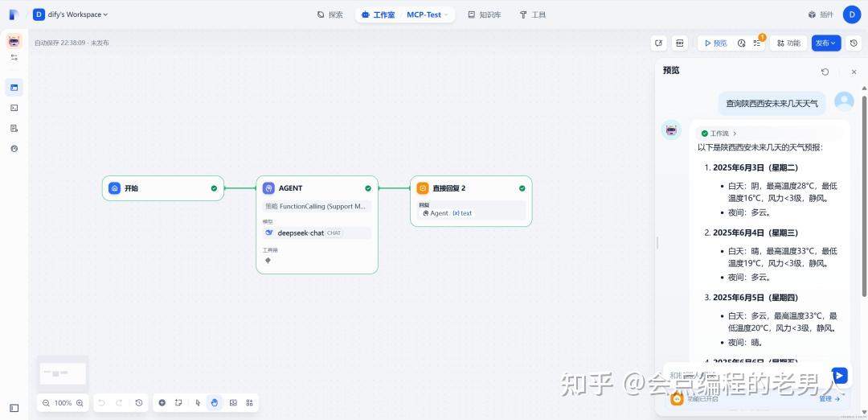This screenshot has width=868, height=420.
Task: Restart the preview conversation
Action: coord(825,72)
